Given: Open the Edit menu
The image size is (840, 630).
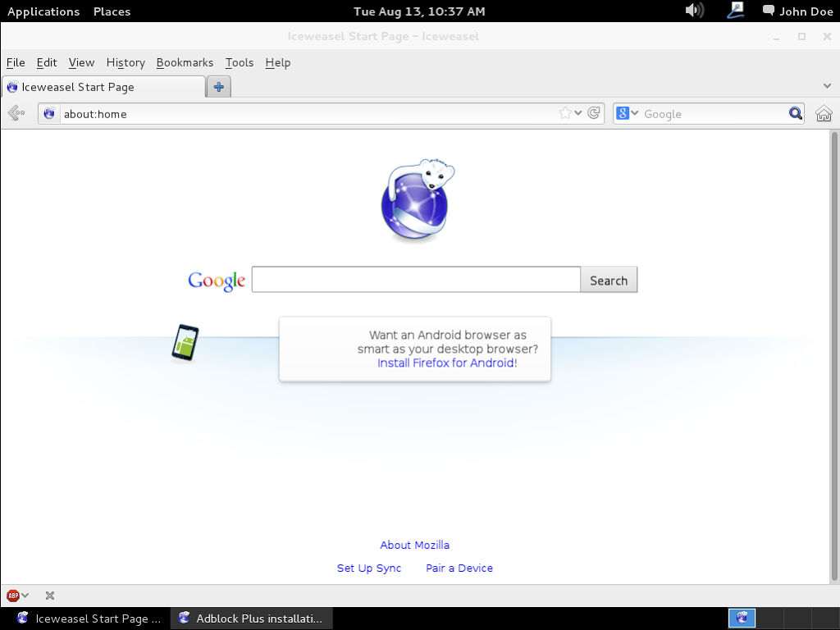Looking at the screenshot, I should tap(47, 62).
